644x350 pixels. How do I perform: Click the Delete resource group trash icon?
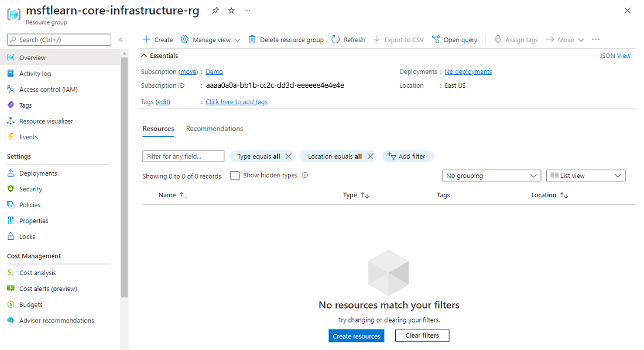252,39
